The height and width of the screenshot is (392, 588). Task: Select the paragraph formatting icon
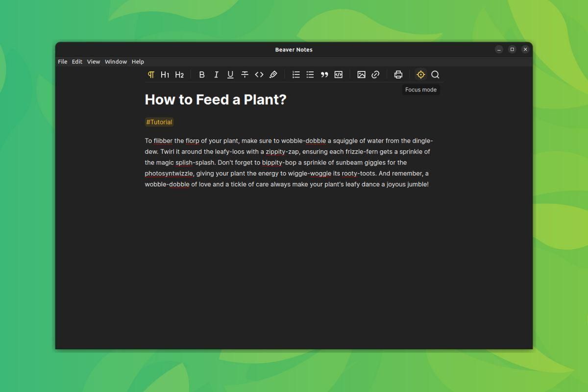(x=150, y=74)
